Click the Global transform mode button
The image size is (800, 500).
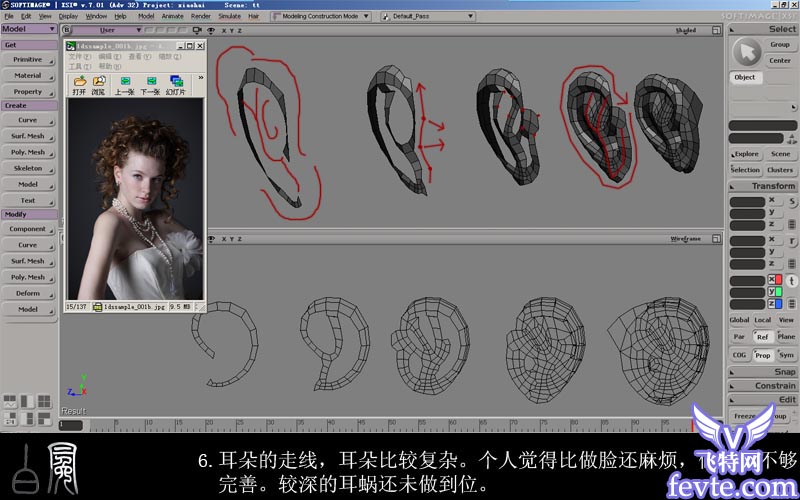(739, 320)
